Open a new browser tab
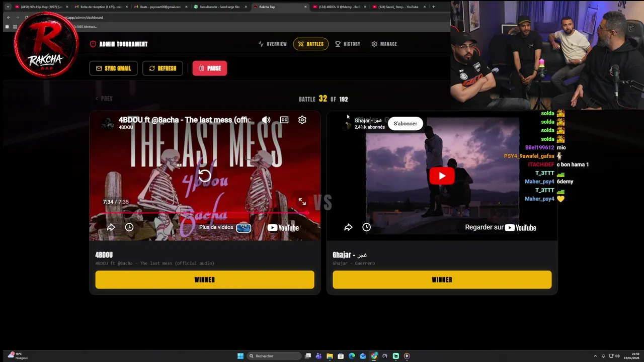 (434, 7)
